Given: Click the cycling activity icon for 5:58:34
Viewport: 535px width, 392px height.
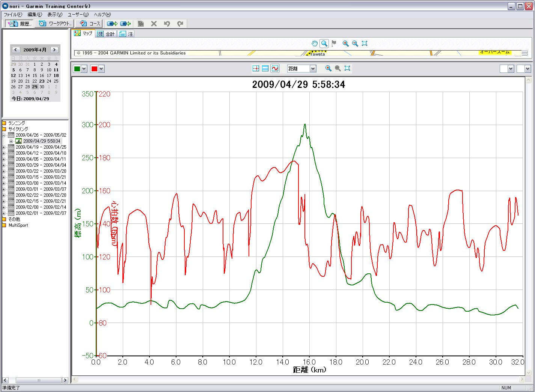Looking at the screenshot, I should (x=18, y=141).
